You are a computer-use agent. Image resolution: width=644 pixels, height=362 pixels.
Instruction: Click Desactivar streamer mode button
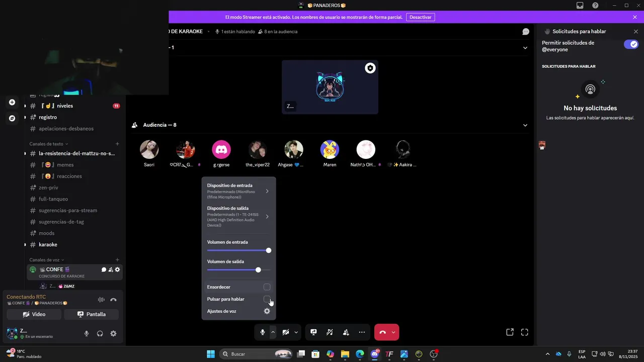point(420,17)
